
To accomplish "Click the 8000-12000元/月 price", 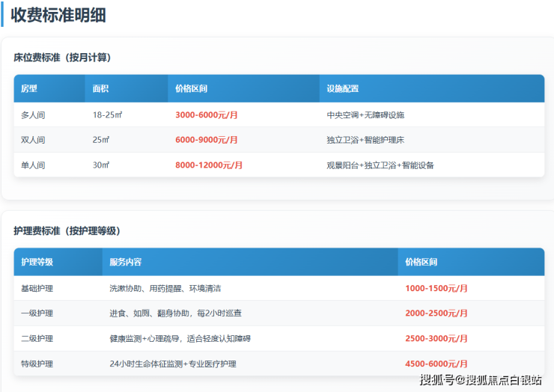I will 209,165.
